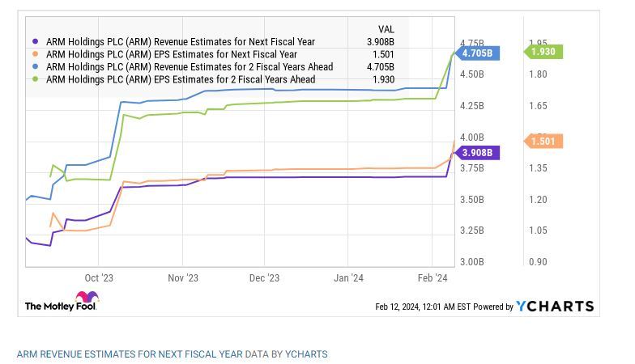Select the Nov '23 axis label
This screenshot has width=635, height=364.
(183, 278)
